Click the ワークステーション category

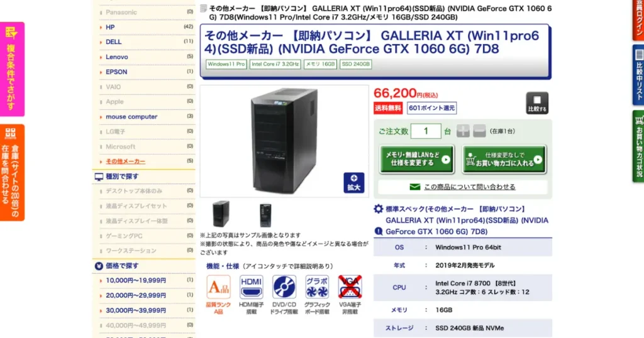tap(131, 251)
